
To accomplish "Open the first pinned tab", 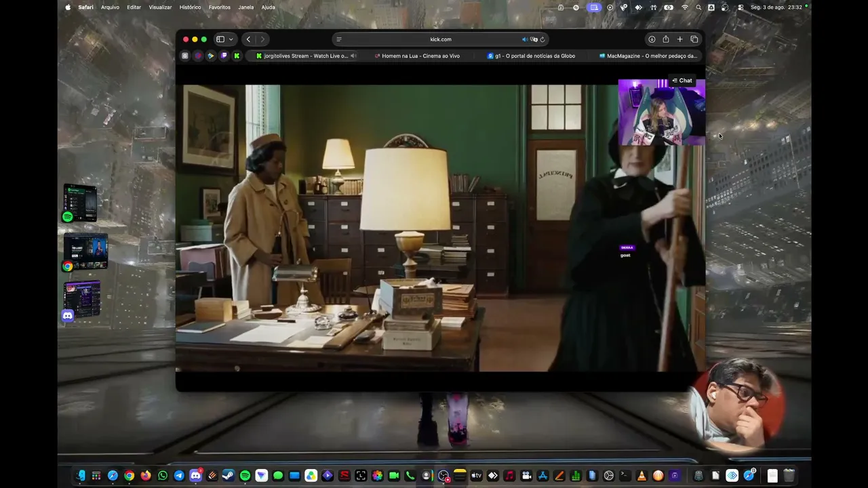I will point(185,56).
